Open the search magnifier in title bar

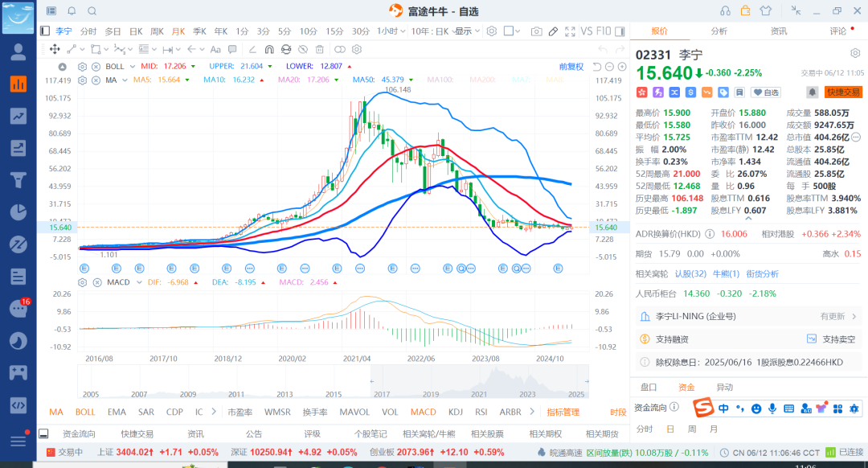point(92,11)
